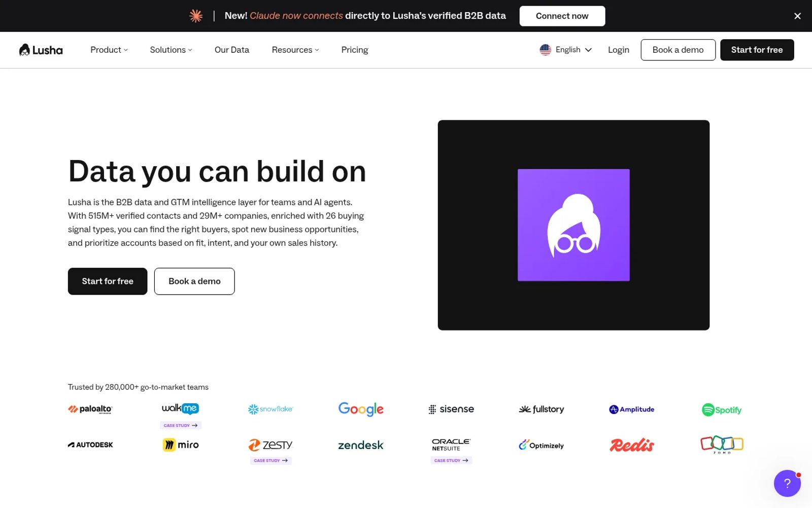
Task: Open the purple help chat bubble
Action: 787,483
